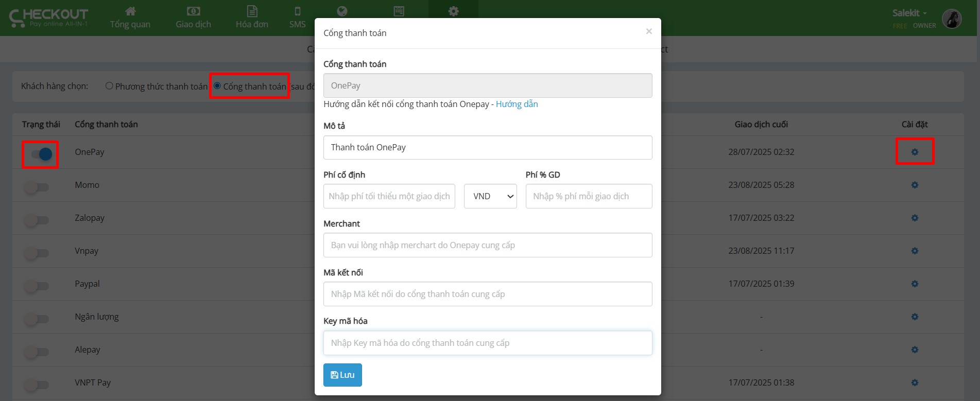
Task: Expand the Salekit account menu
Action: (909, 13)
